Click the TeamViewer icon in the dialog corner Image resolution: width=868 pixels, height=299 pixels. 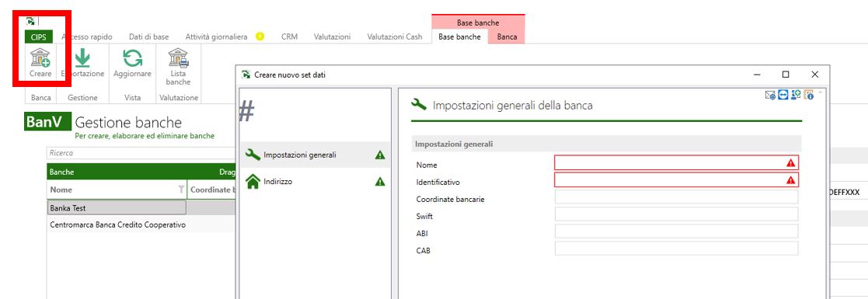click(783, 95)
